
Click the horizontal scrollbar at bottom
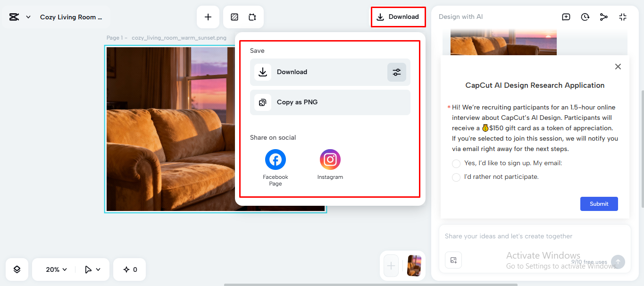click(x=371, y=285)
